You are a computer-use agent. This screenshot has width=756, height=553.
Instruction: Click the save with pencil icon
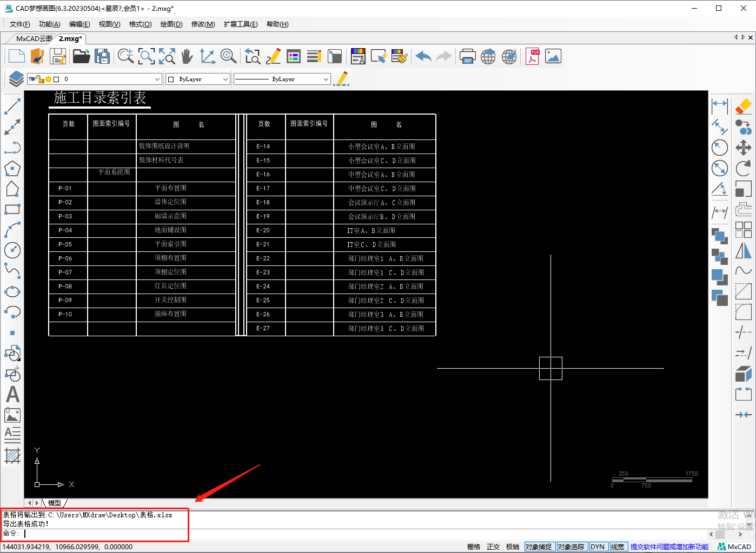pyautogui.click(x=58, y=56)
